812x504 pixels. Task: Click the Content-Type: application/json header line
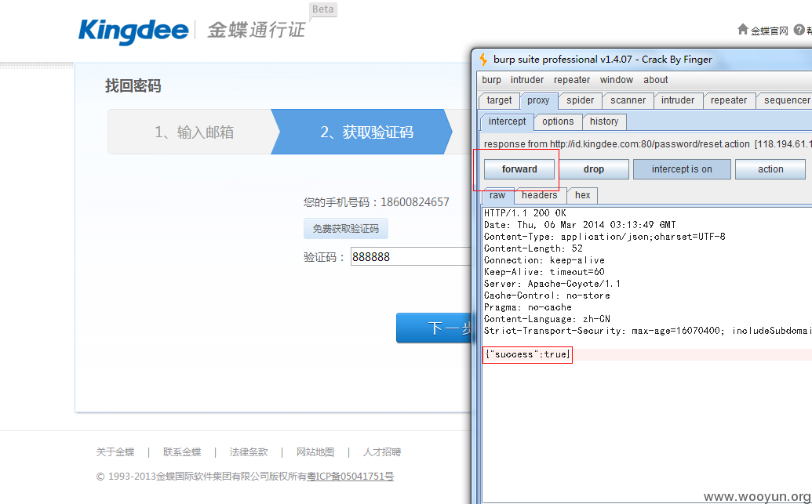click(604, 237)
